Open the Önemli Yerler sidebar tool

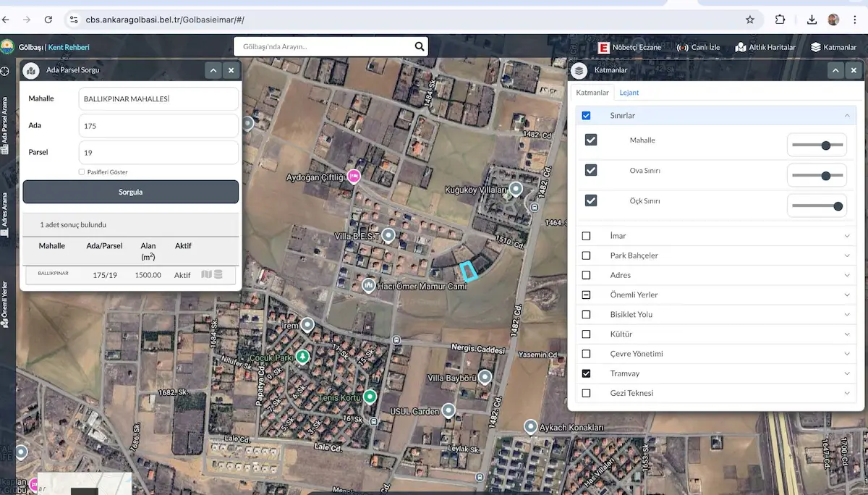pos(4,304)
